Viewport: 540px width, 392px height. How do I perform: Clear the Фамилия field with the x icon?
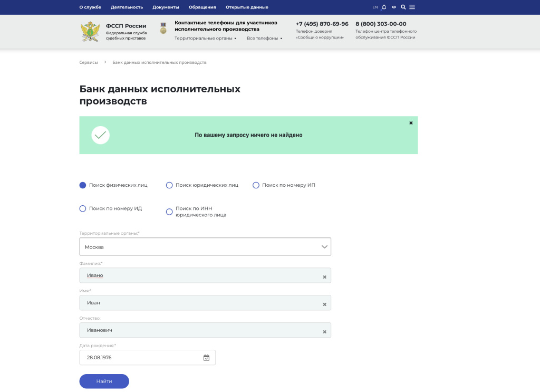(324, 276)
